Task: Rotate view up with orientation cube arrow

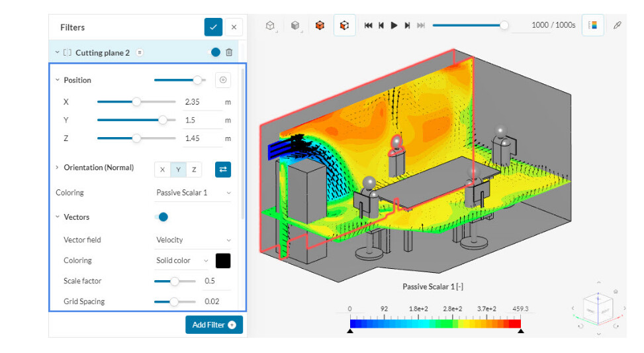Action: (598, 282)
